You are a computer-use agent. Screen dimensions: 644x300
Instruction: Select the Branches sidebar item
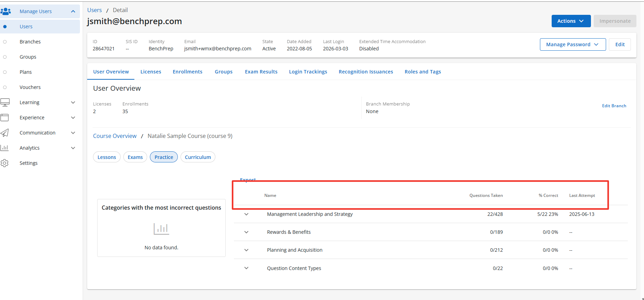click(x=30, y=42)
